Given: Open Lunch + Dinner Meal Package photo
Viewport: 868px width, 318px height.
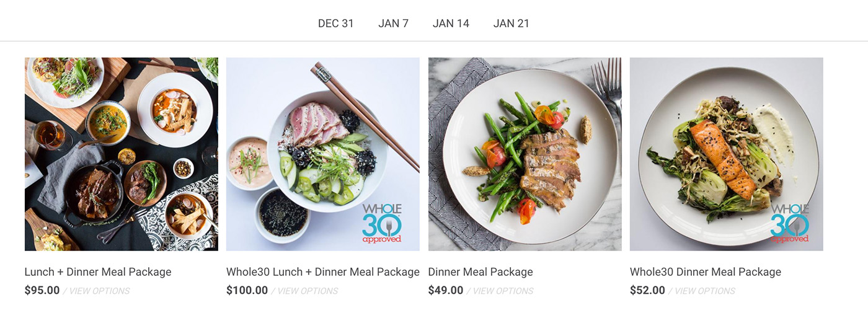Looking at the screenshot, I should tap(122, 154).
